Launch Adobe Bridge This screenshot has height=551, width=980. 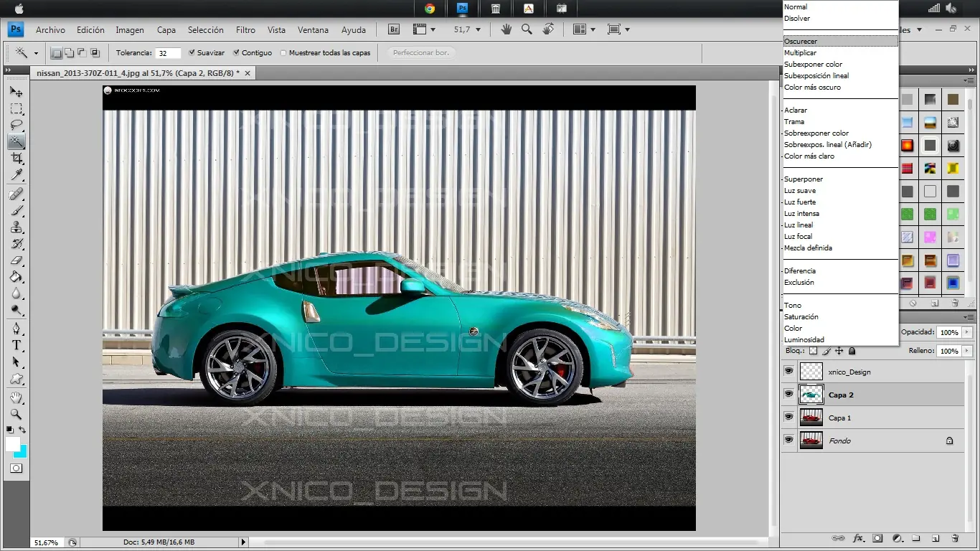click(394, 29)
